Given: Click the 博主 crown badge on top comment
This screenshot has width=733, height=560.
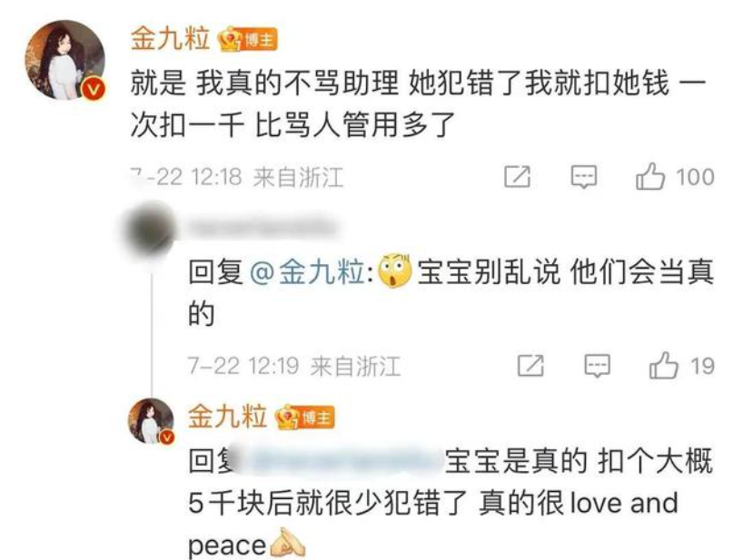Looking at the screenshot, I should click(x=248, y=39).
